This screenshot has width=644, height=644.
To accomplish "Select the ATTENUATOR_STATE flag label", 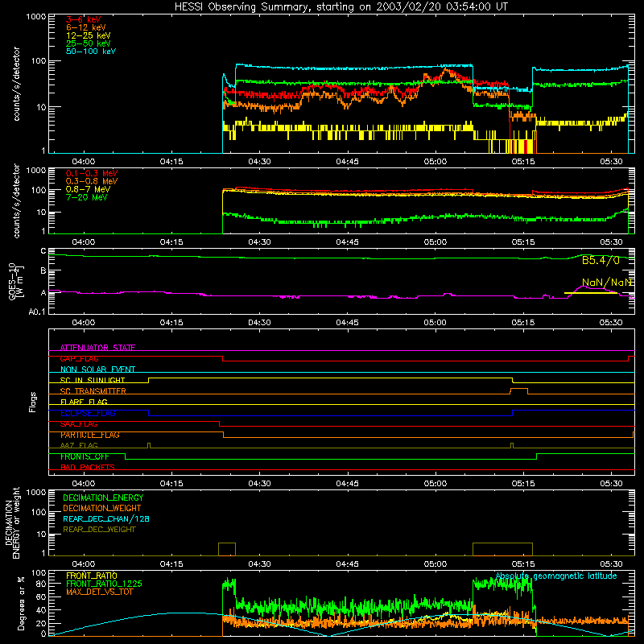I will click(x=97, y=348).
